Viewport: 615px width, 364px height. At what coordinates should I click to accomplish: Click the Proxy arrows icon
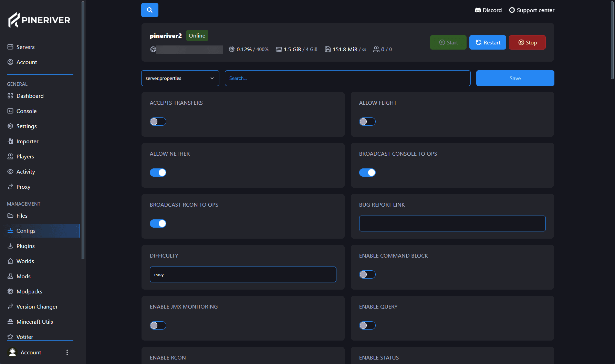pos(10,187)
